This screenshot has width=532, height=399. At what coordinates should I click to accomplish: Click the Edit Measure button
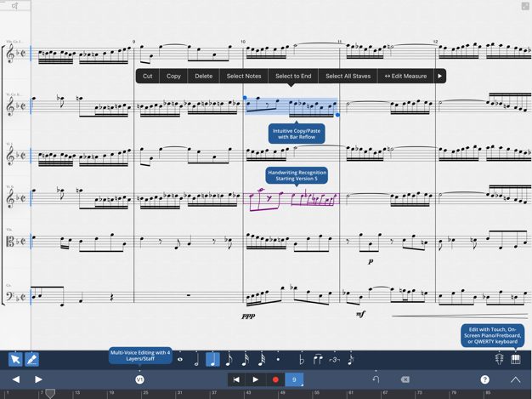[x=405, y=76]
